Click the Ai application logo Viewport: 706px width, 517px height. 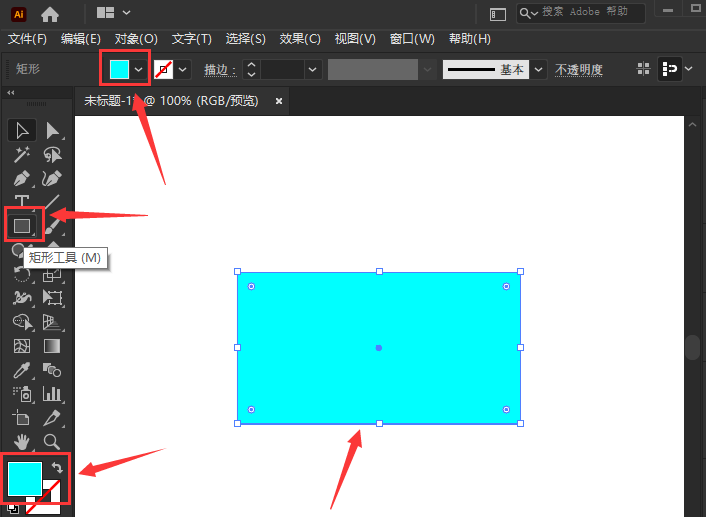click(18, 14)
